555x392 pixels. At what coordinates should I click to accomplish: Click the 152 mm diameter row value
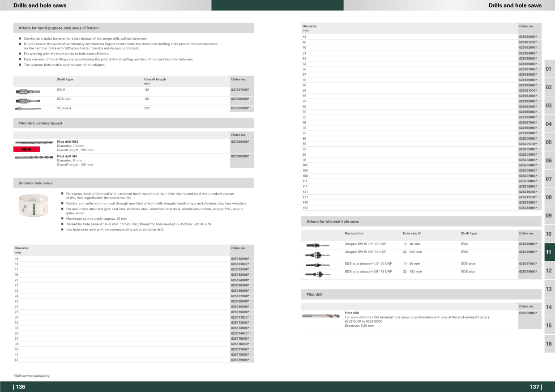coord(305,208)
